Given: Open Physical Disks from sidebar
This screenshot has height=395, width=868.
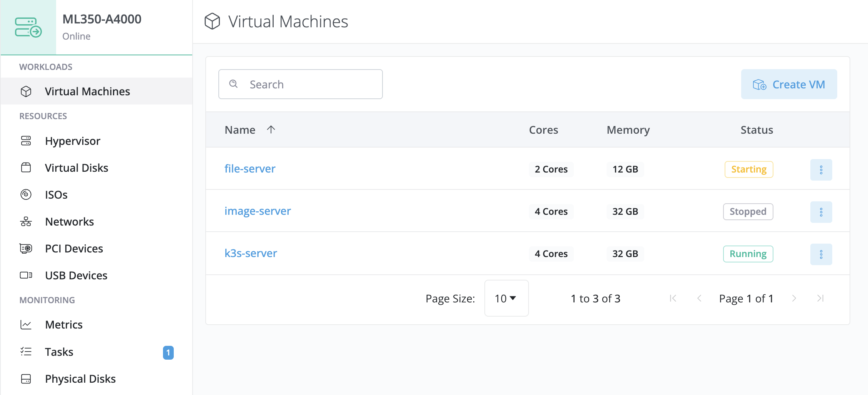Looking at the screenshot, I should 80,379.
